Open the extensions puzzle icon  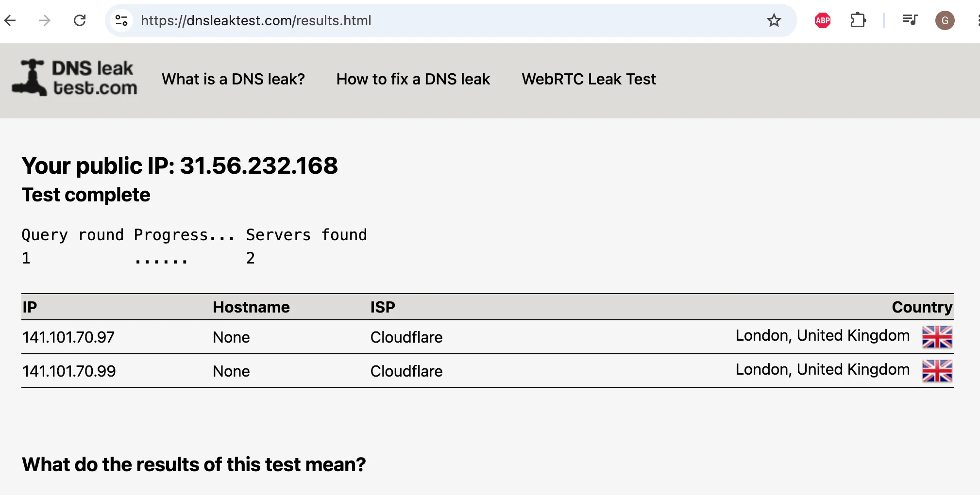(858, 20)
